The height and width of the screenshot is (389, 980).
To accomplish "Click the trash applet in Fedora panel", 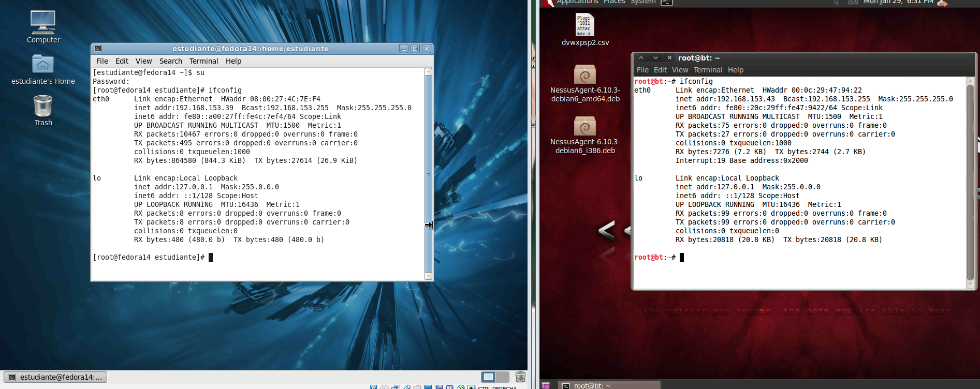I will pos(520,377).
